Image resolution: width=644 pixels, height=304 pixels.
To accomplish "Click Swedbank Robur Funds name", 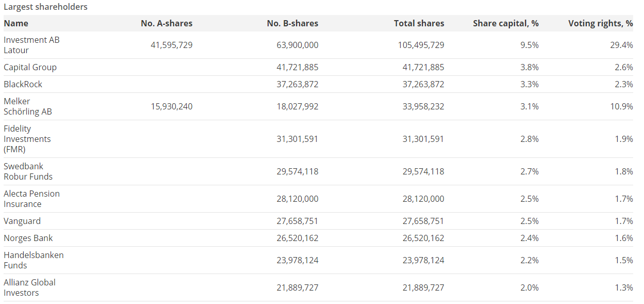I will (28, 171).
